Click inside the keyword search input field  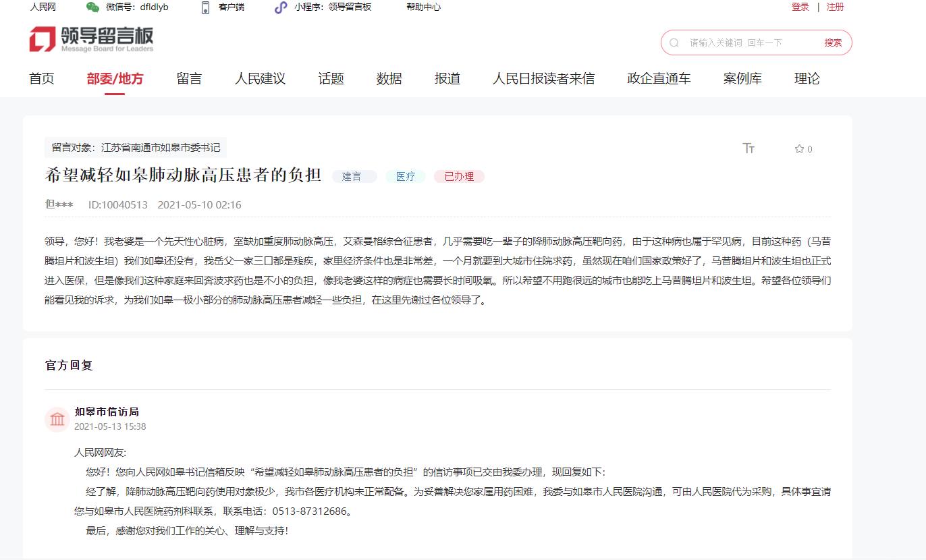point(736,42)
